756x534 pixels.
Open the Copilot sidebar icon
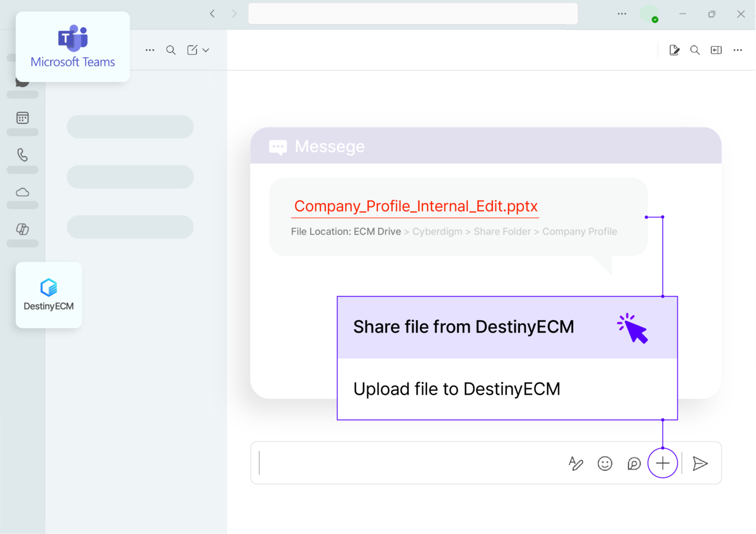click(22, 229)
